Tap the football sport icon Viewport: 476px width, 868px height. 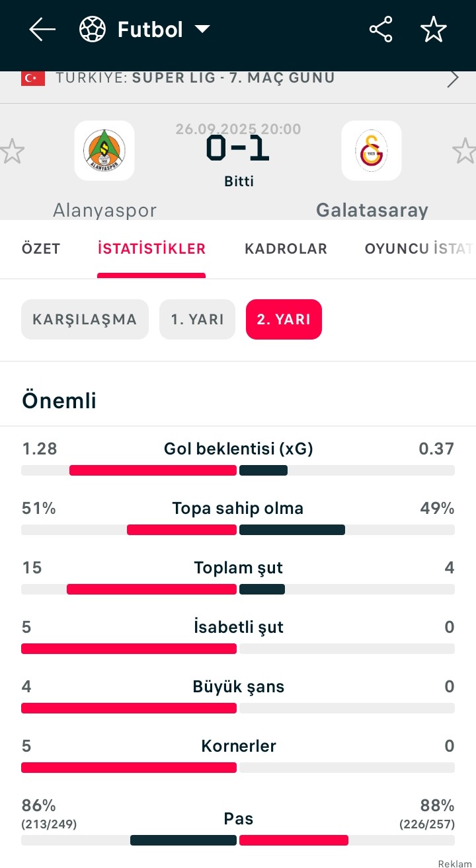93,30
